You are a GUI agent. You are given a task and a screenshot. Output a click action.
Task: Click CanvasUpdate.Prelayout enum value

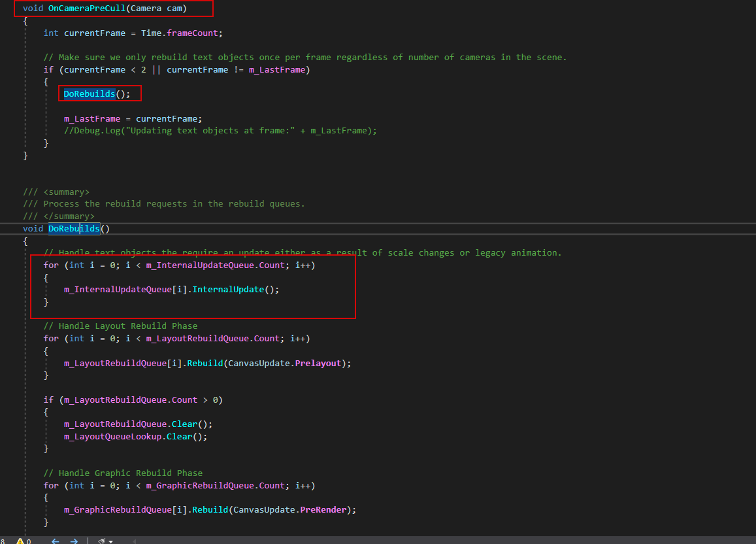318,363
